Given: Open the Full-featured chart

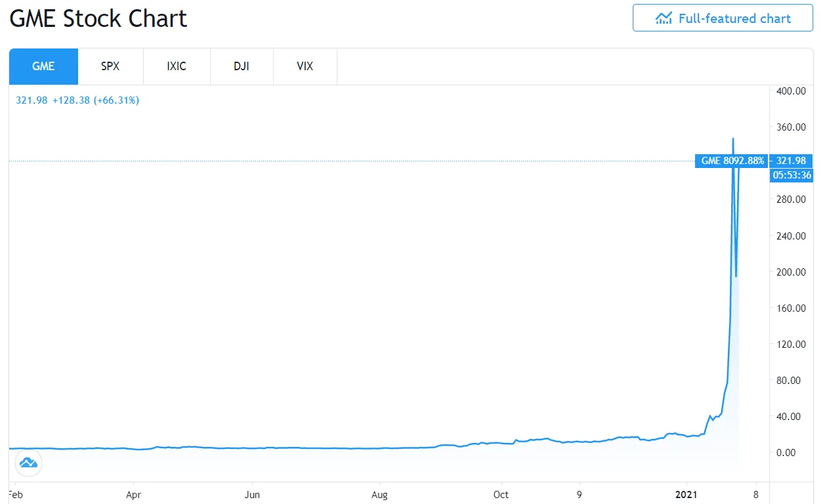Looking at the screenshot, I should (723, 18).
